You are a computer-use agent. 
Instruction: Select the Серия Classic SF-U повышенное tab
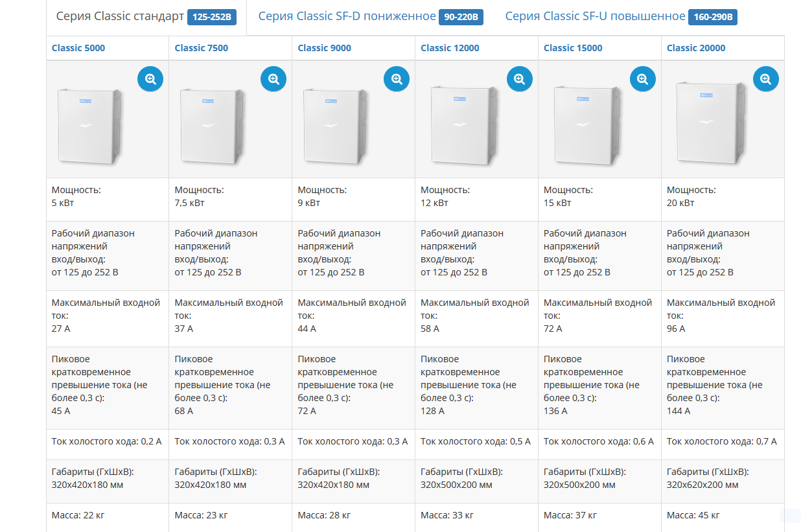[595, 17]
